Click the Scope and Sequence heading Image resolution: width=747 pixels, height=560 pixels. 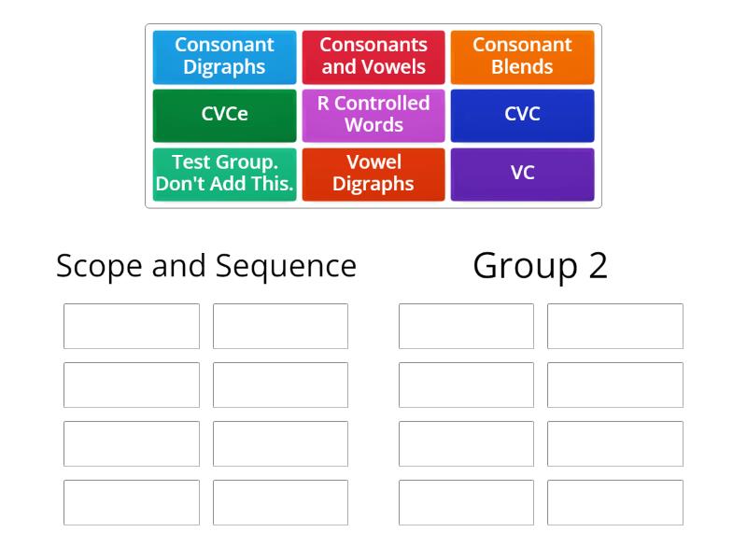coord(206,267)
